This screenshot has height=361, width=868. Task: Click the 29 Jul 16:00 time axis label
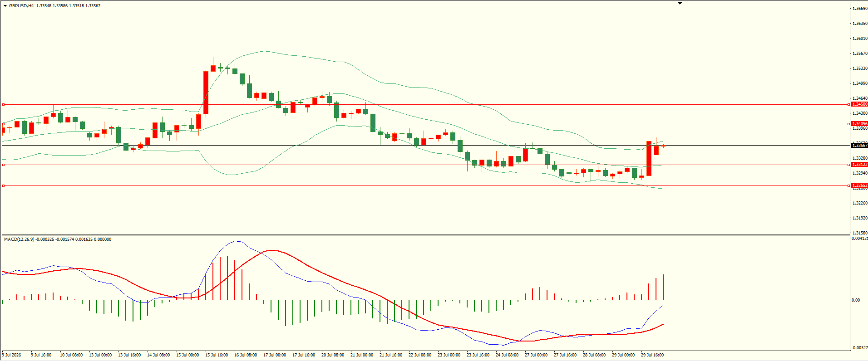click(652, 355)
